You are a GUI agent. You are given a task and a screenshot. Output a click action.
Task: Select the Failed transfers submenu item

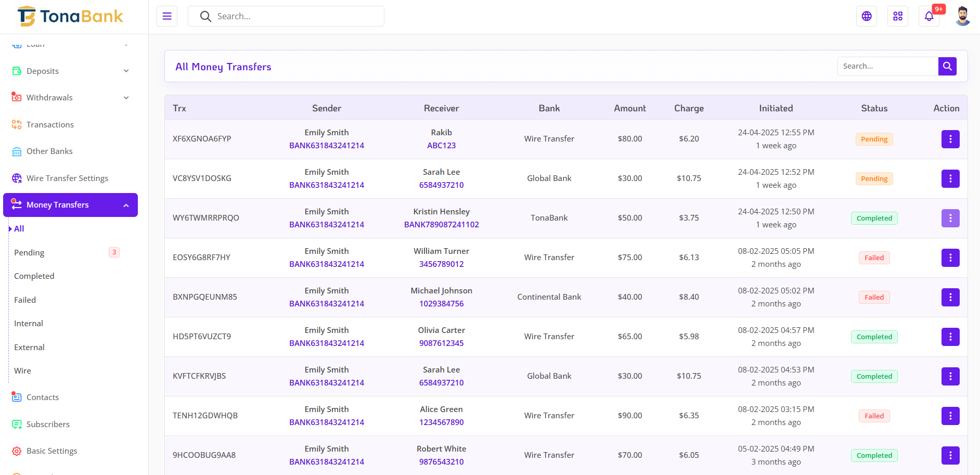(x=25, y=300)
